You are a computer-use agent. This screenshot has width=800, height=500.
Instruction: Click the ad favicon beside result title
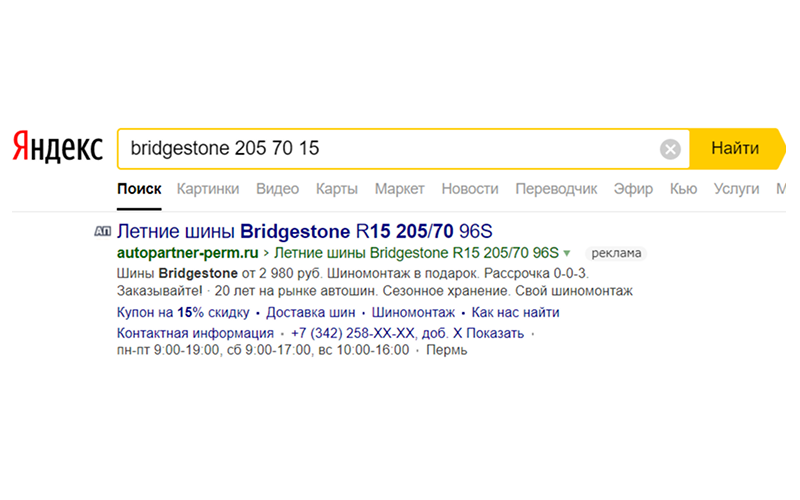pos(102,231)
